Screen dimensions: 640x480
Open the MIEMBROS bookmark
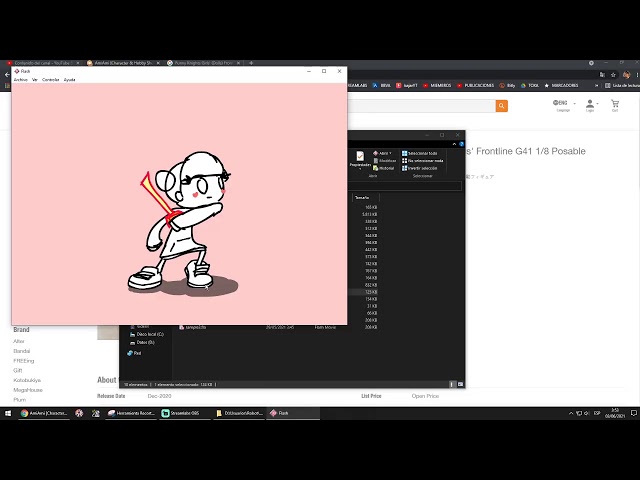[437, 85]
